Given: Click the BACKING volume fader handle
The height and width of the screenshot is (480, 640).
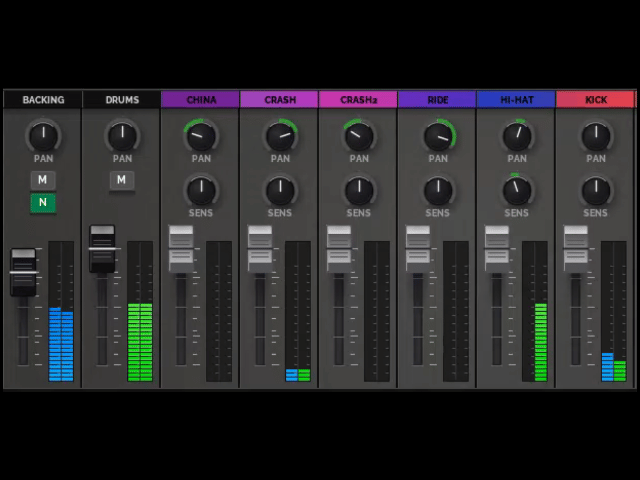Looking at the screenshot, I should tap(23, 272).
